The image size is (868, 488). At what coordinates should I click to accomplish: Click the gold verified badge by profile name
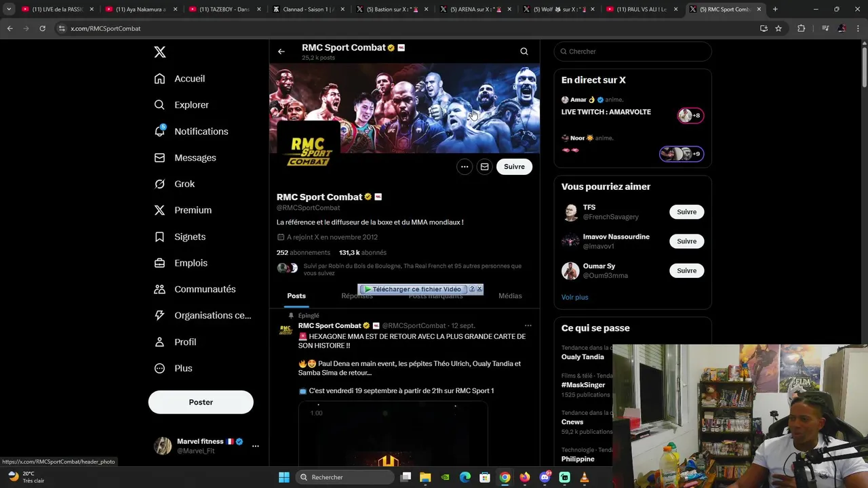tap(368, 197)
